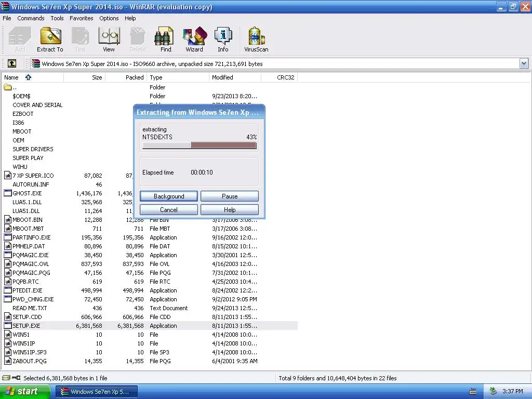Select the EZBOOT folder
Image resolution: width=532 pixels, height=399 pixels.
[23, 114]
